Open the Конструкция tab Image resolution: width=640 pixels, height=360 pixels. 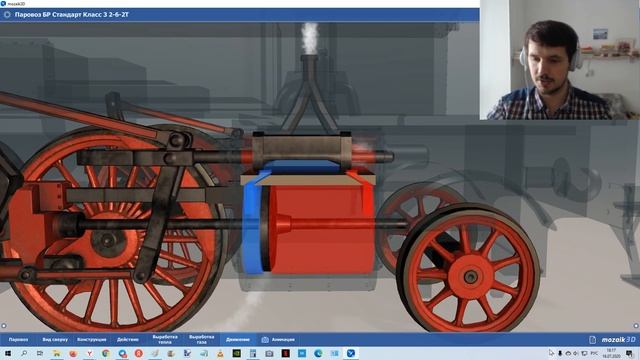point(91,340)
